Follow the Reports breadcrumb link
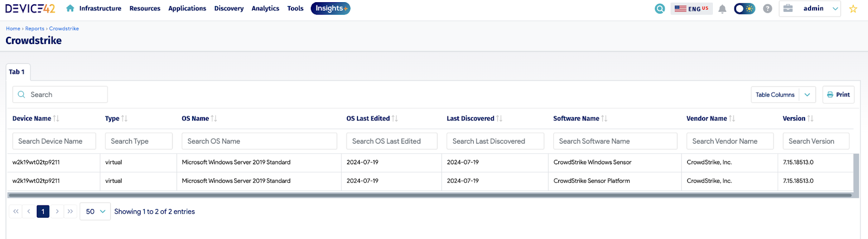 pyautogui.click(x=35, y=29)
